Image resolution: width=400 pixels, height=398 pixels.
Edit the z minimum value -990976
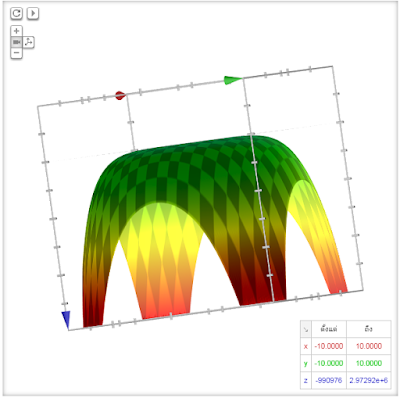coord(329,380)
